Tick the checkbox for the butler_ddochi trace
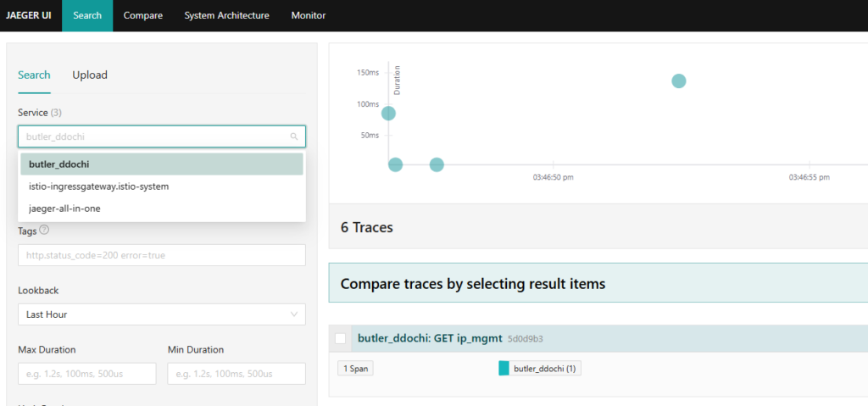This screenshot has width=868, height=406. click(x=341, y=338)
